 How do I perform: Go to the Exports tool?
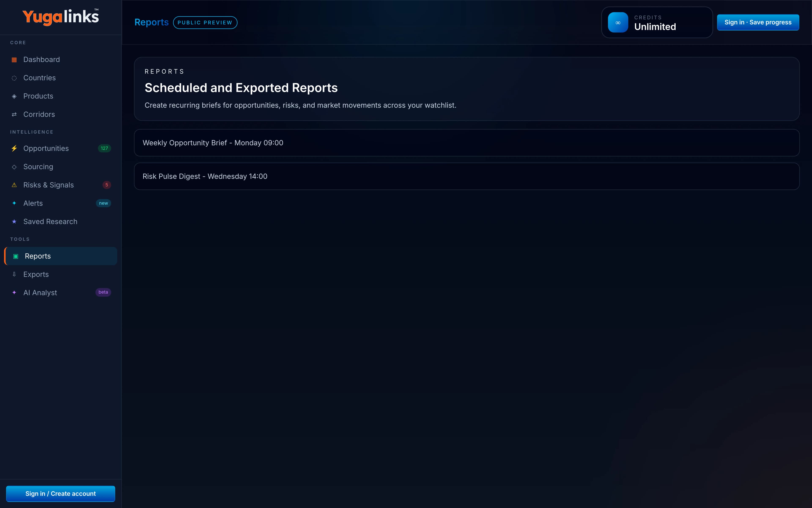click(x=61, y=275)
